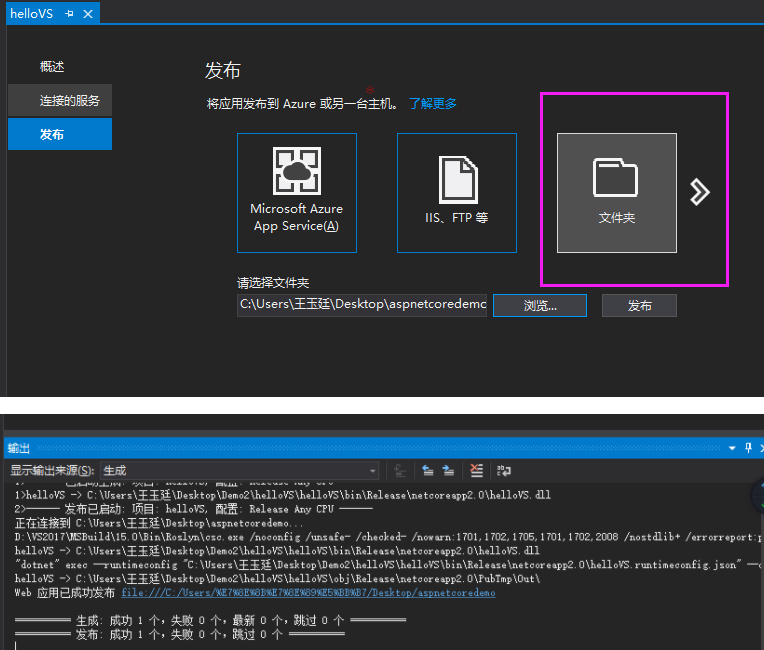764x650 pixels.
Task: Click the 发布: 成功 1 个 summary line
Action: (x=180, y=634)
